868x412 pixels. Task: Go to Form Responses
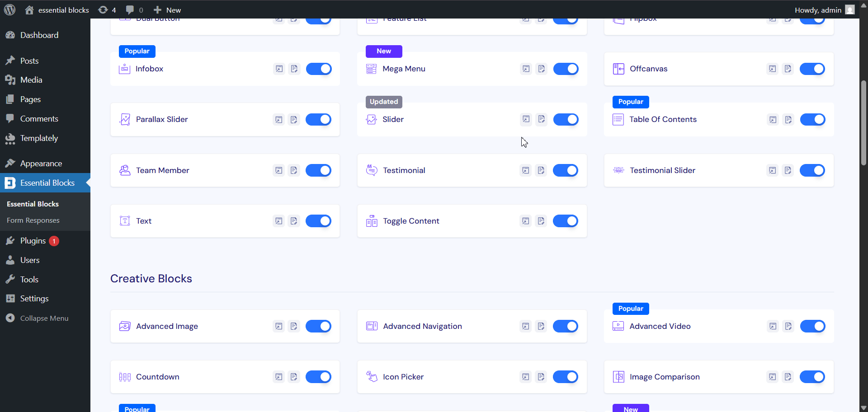click(33, 220)
